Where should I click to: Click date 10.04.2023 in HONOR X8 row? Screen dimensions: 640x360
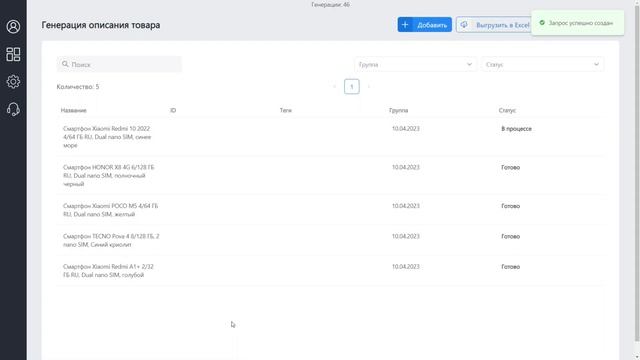click(406, 167)
